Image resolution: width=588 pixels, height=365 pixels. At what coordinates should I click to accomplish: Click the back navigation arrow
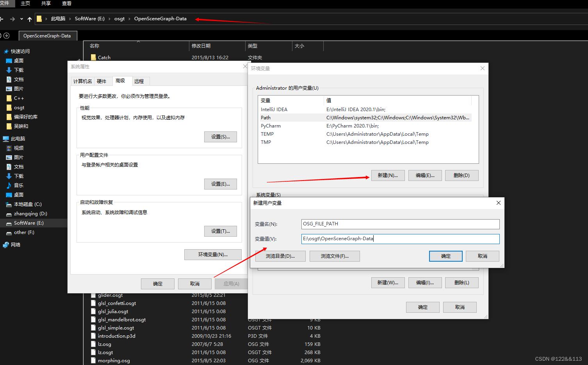click(3, 18)
